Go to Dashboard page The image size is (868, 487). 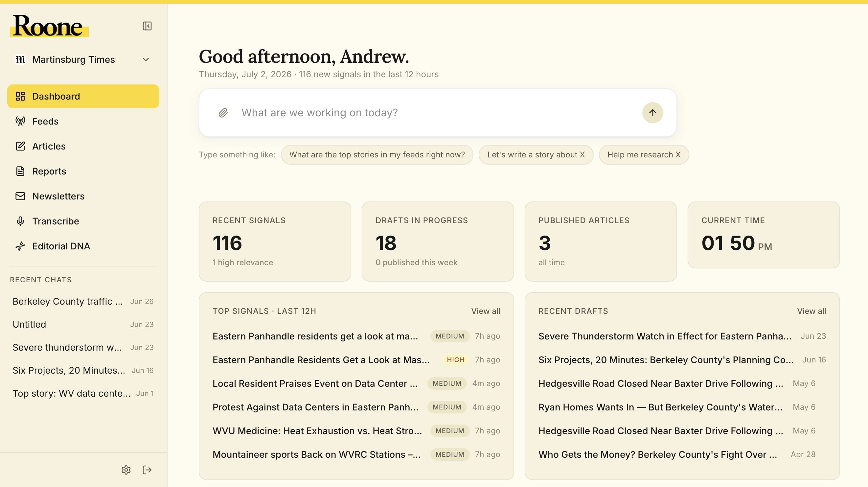(x=83, y=96)
